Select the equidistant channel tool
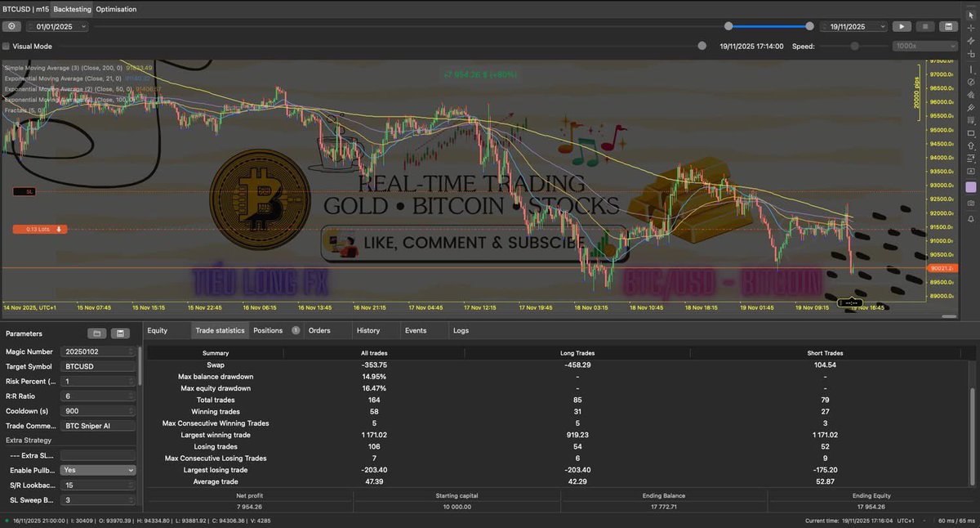 [970, 107]
